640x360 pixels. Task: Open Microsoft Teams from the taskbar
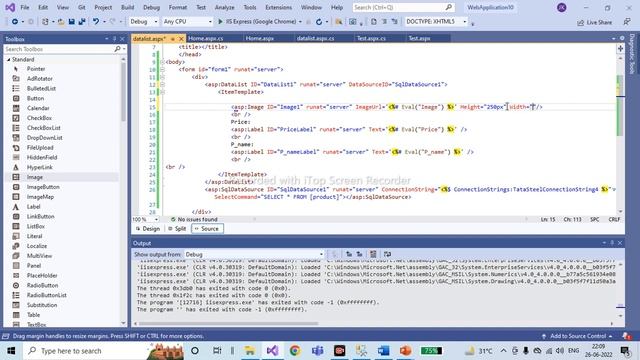coord(317,351)
